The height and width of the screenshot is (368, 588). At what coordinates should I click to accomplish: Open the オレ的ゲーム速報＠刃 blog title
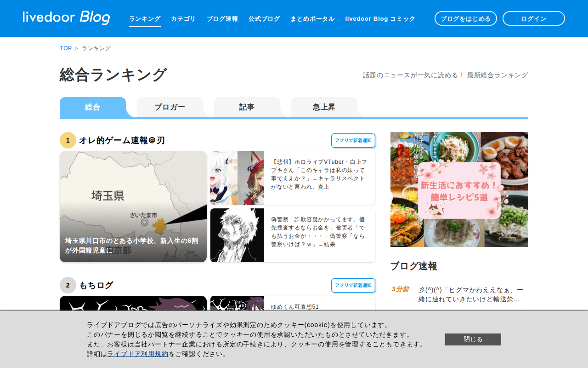point(122,140)
